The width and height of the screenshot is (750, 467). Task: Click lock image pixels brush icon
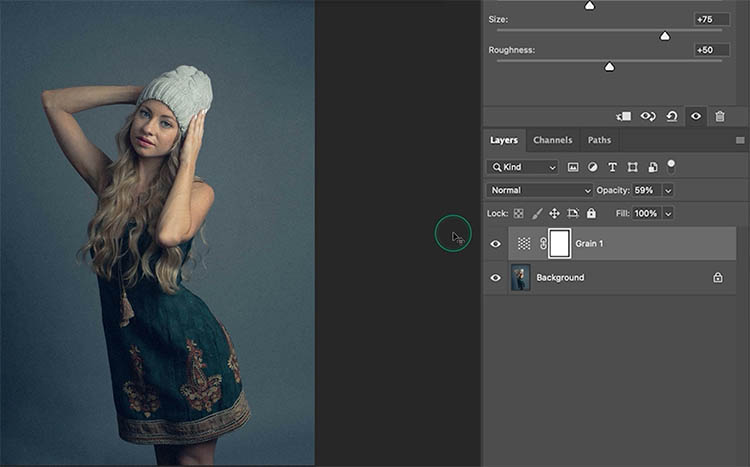(536, 213)
